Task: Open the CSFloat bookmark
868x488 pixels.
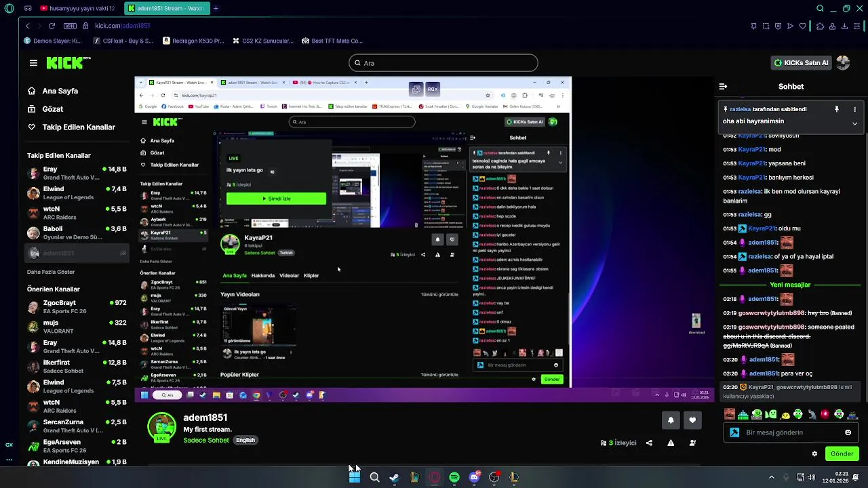Action: tap(123, 41)
